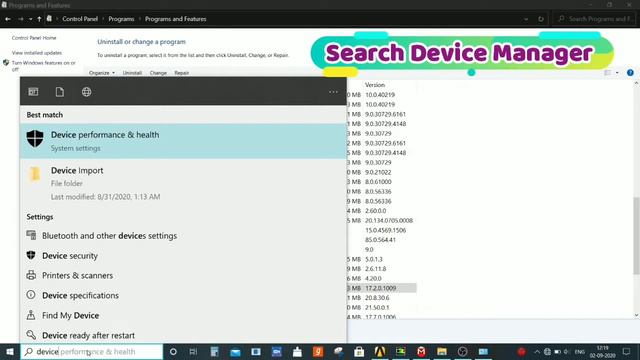Select the row with version 20.134.0705.0008
Viewport: 640px width, 360px height.
point(382,220)
